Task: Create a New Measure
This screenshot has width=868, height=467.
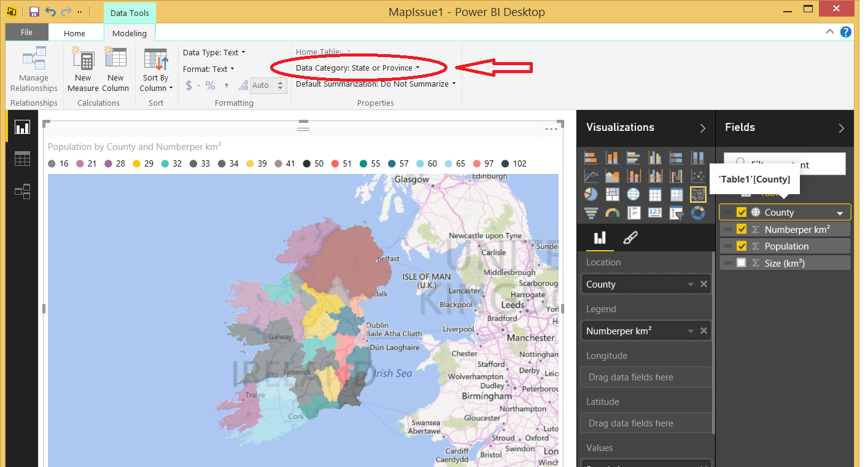Action: [83, 70]
